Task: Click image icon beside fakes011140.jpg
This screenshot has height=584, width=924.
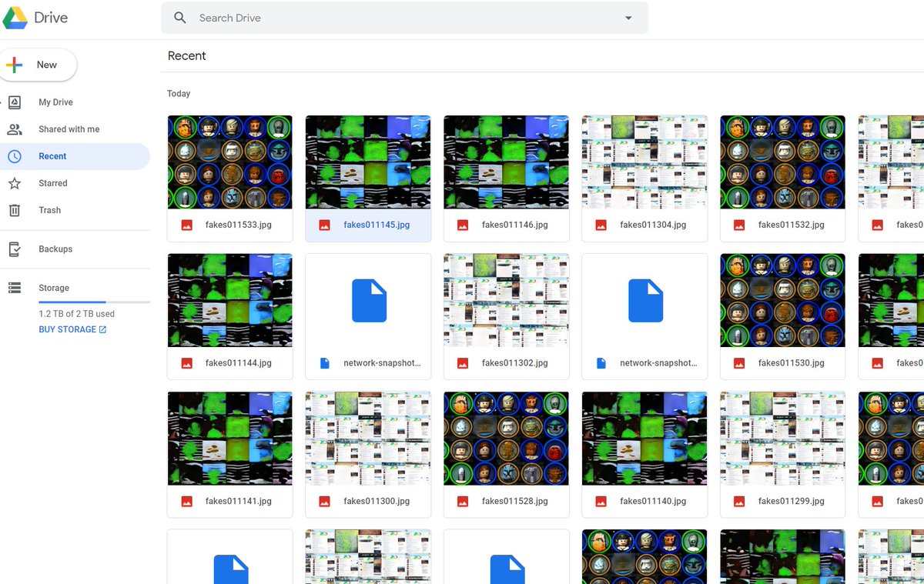Action: click(601, 501)
